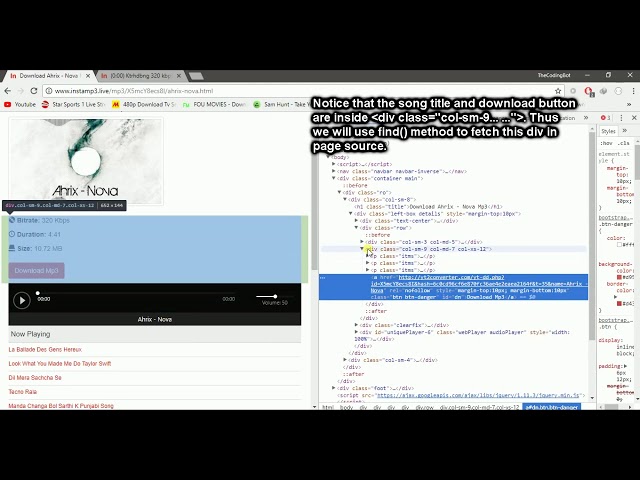The height and width of the screenshot is (480, 640).
Task: Show more bookmarks with the chevron
Action: pyautogui.click(x=629, y=104)
